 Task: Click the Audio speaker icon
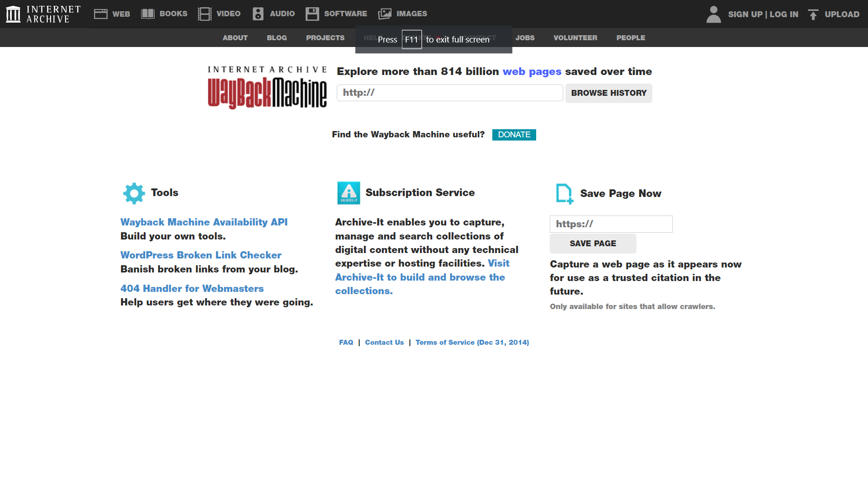point(258,14)
